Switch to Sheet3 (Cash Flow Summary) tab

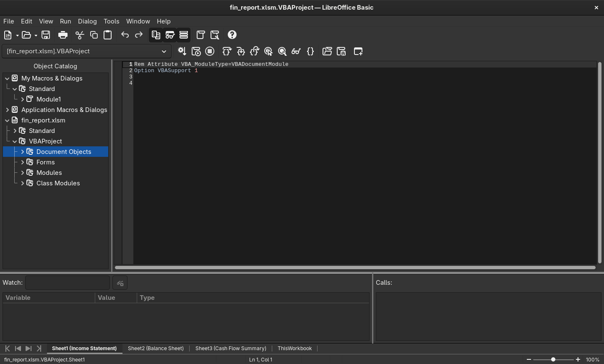(x=231, y=348)
